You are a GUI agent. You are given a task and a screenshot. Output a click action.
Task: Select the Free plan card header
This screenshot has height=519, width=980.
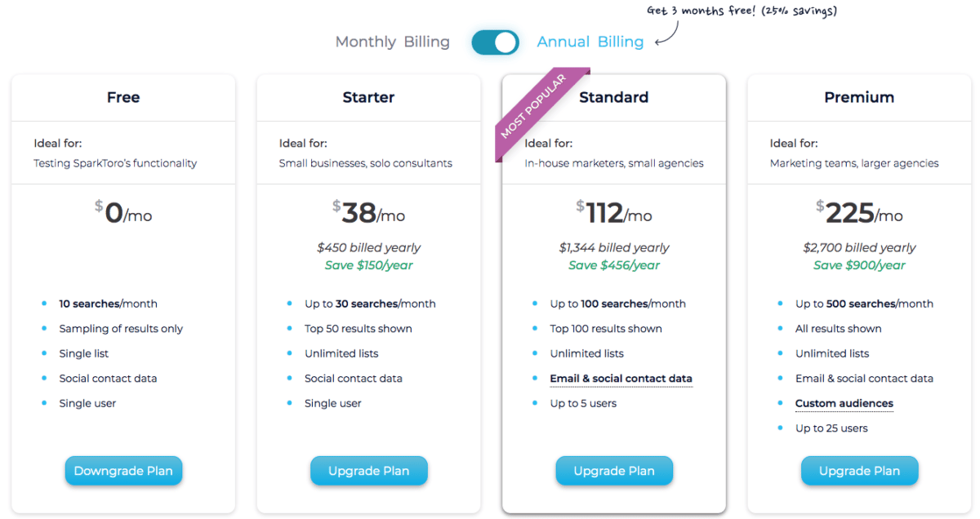coord(123,96)
